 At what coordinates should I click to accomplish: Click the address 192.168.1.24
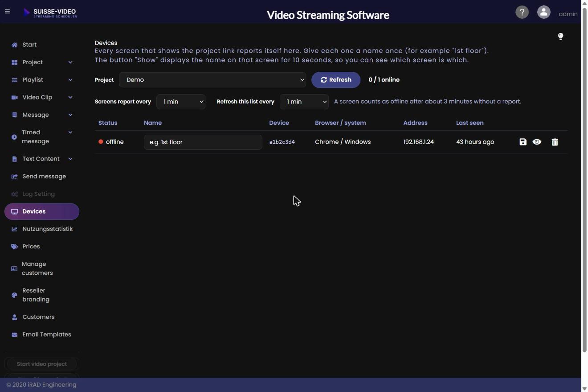tap(418, 142)
